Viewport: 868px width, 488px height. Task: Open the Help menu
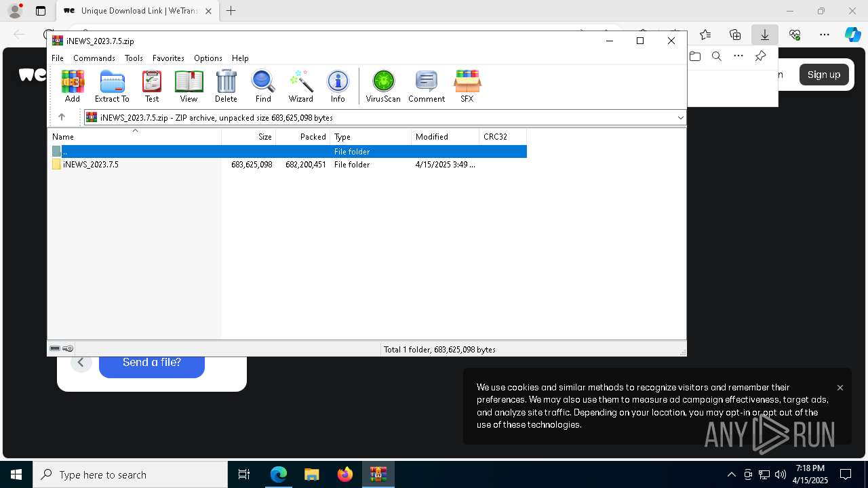click(240, 58)
